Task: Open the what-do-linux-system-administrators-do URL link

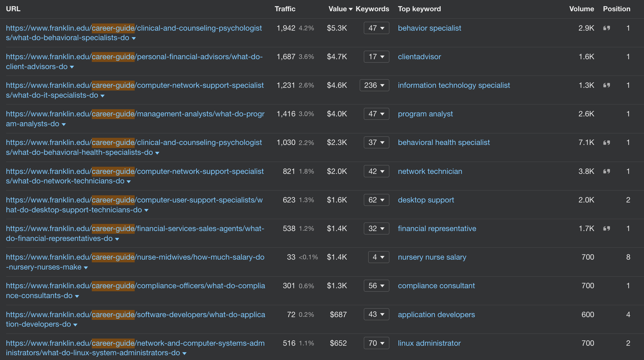Action: tap(135, 348)
